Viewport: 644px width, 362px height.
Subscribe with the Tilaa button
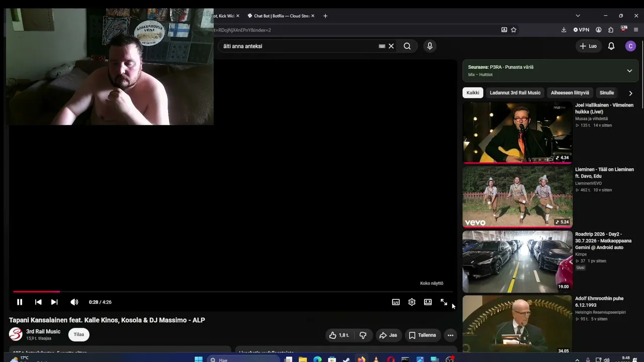[x=79, y=334]
